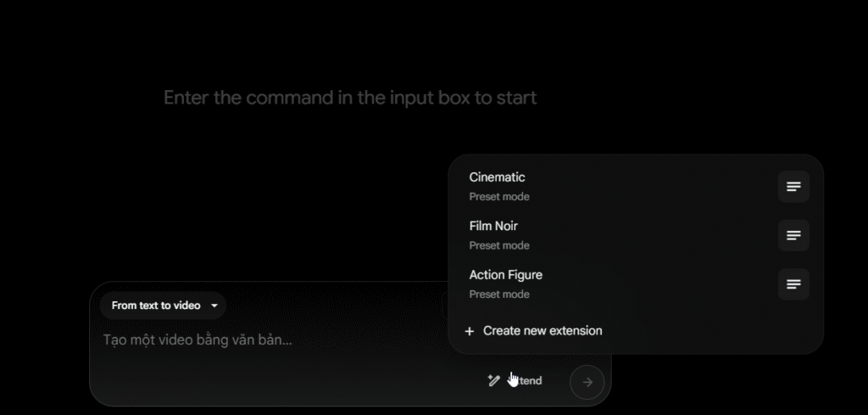Click the Extend button label
The width and height of the screenshot is (868, 415).
(x=530, y=381)
